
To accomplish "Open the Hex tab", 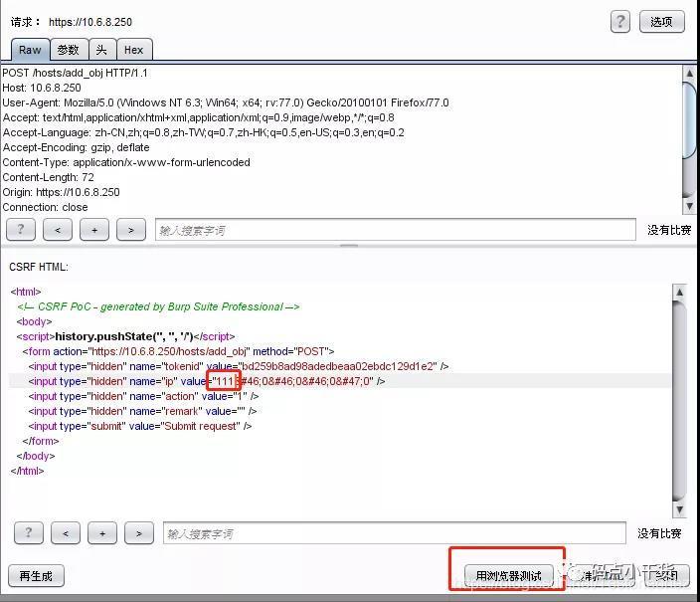I will click(134, 50).
